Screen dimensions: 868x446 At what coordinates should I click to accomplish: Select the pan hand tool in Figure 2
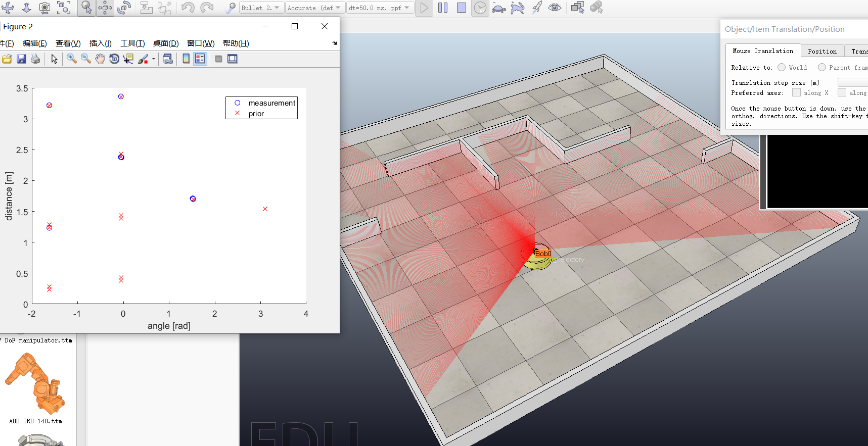(100, 59)
